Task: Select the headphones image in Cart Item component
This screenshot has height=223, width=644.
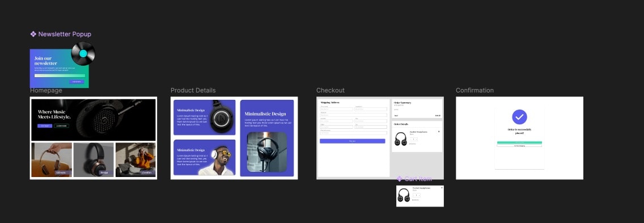Action: click(x=404, y=195)
